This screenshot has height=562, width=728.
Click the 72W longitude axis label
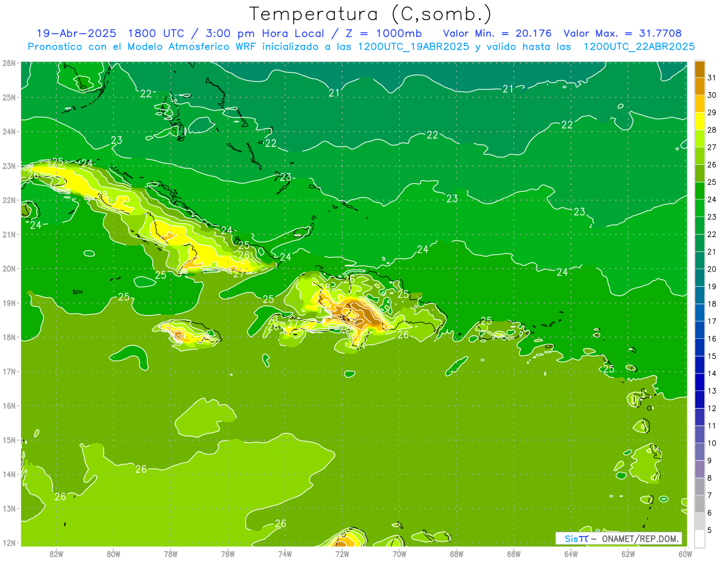[342, 554]
